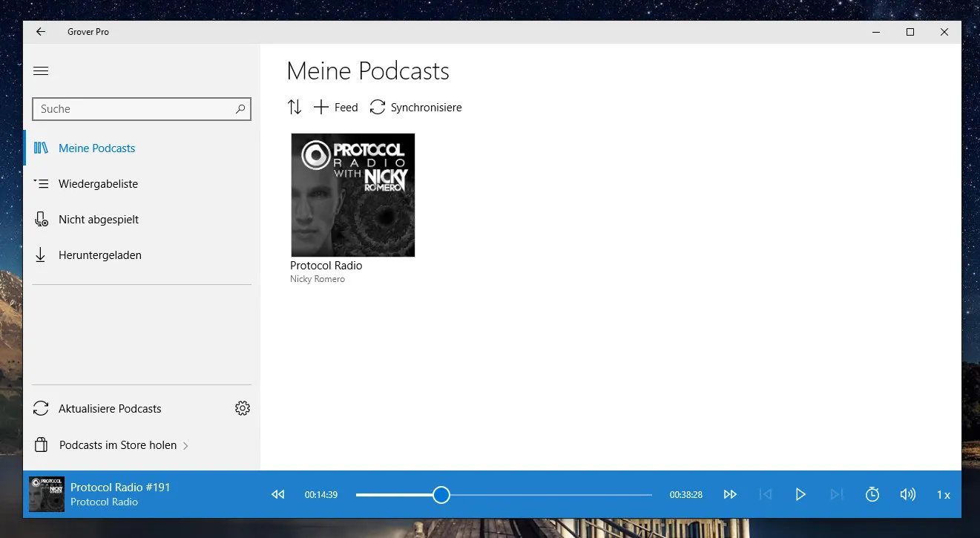This screenshot has width=980, height=538.
Task: Click the total time 00:38:28
Action: point(686,495)
